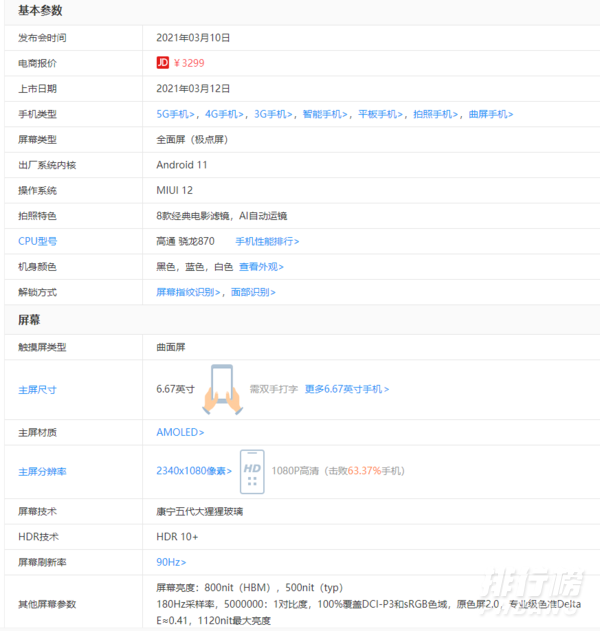Viewport: 600px width, 631px height.
Task: Click the 屏幕类型 row label
Action: [x=37, y=140]
